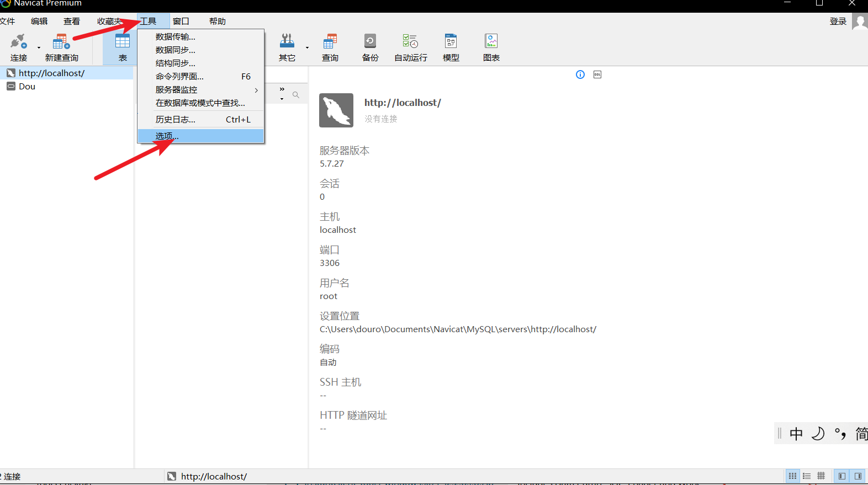Click the connection title http://localhost/ in info pane
Screen dimensions: 868x485
[x=403, y=103]
